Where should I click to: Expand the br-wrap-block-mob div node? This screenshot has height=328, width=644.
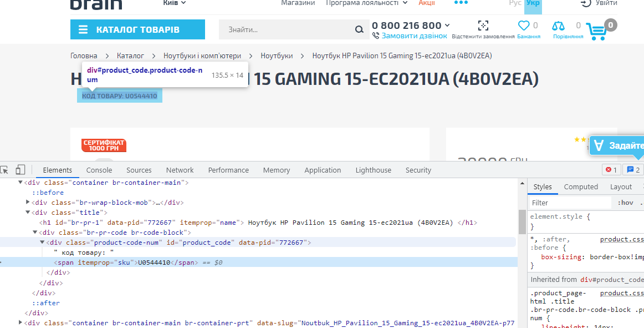pos(28,202)
